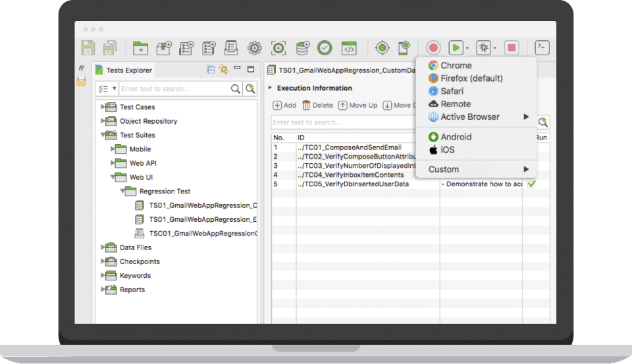Screen dimensions: 632x364
Task: Open the terminal console icon
Action: (x=542, y=47)
